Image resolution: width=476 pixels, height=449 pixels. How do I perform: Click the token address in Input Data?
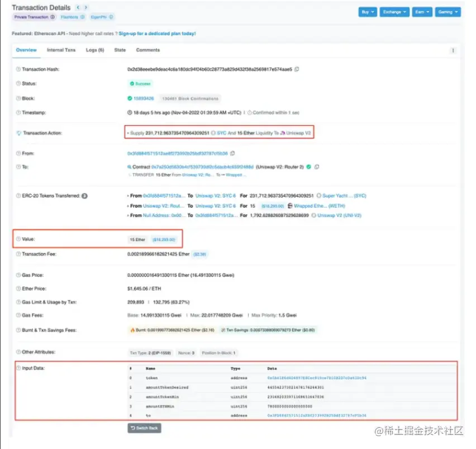pyautogui.click(x=317, y=378)
